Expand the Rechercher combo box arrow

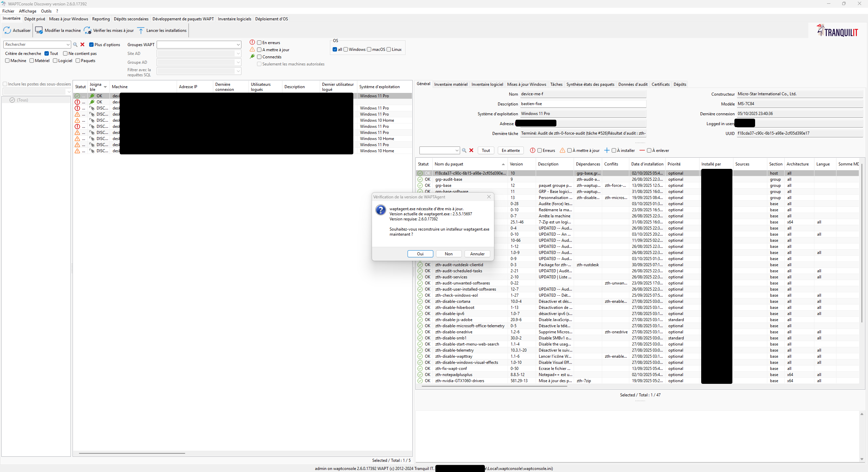point(68,44)
